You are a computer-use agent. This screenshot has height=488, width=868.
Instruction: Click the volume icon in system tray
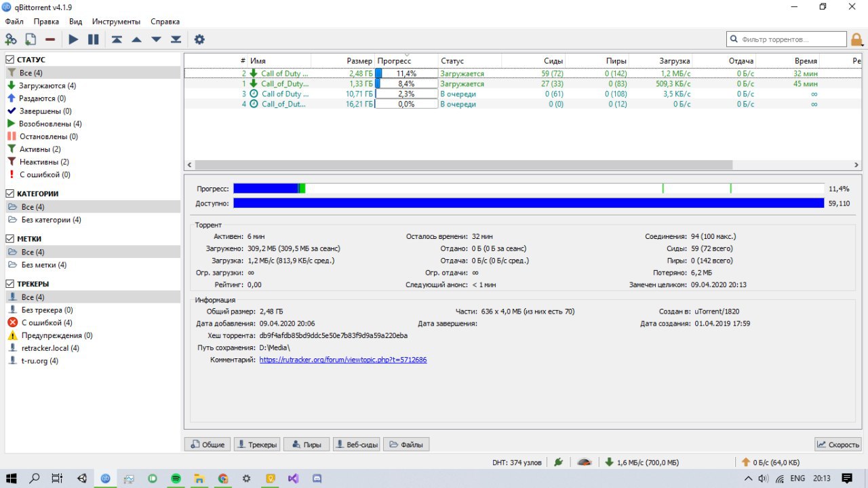764,478
